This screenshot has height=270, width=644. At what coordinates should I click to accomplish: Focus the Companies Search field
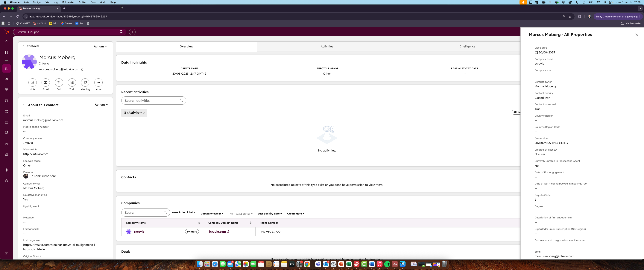click(145, 213)
